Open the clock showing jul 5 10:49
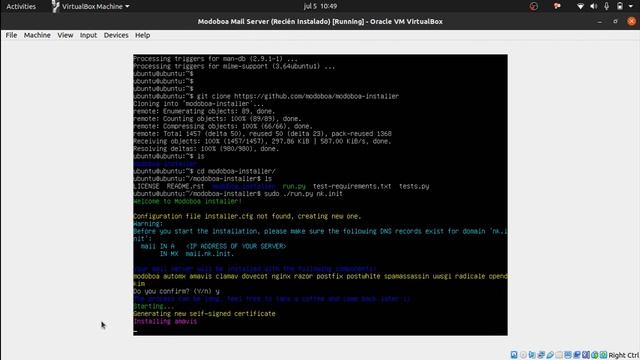This screenshot has height=360, width=640. (x=320, y=6)
